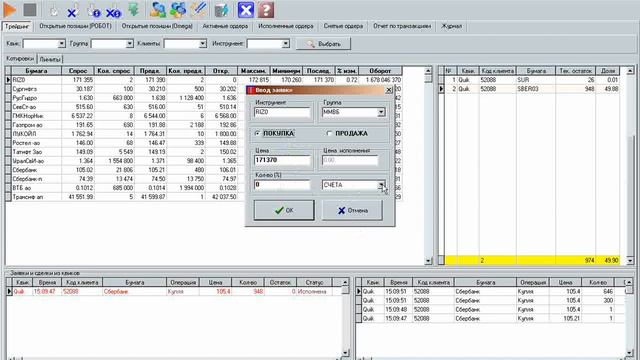
Task: Select the ПОКУПКА radio button
Action: pos(257,133)
